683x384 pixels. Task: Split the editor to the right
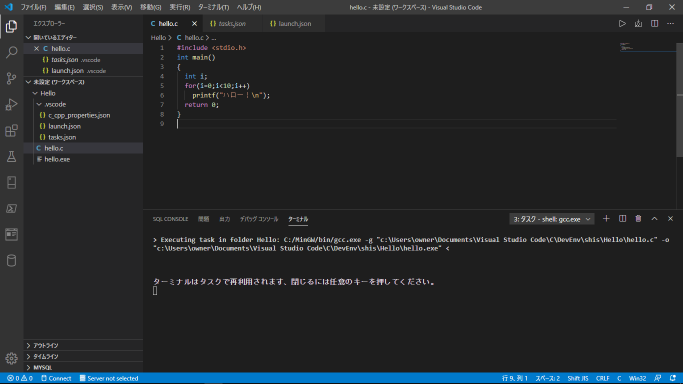[x=654, y=24]
